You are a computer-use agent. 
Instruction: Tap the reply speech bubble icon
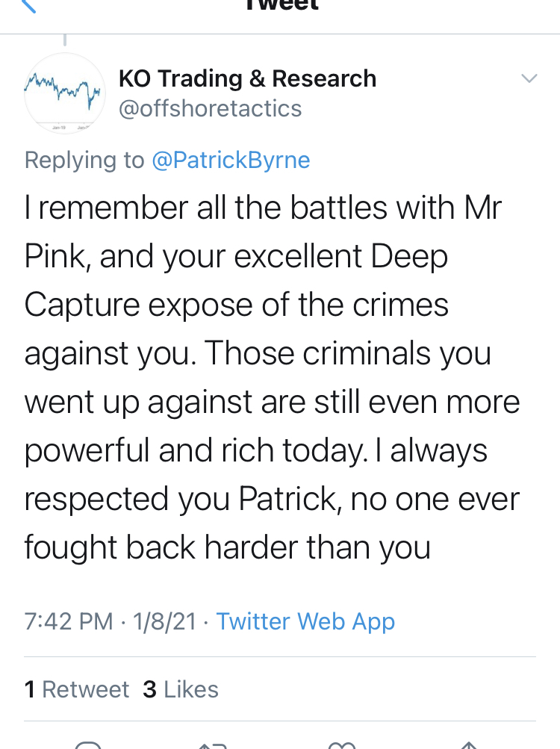pyautogui.click(x=88, y=744)
